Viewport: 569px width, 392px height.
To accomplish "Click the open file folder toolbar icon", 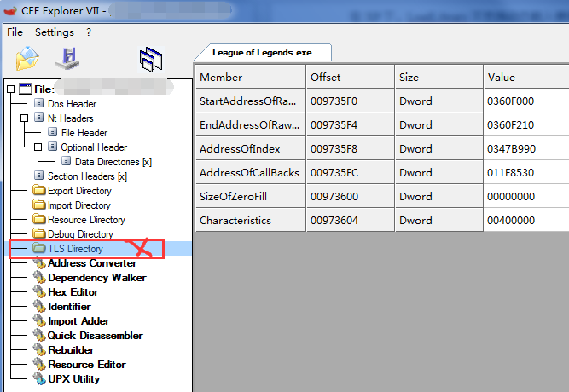I will (27, 59).
